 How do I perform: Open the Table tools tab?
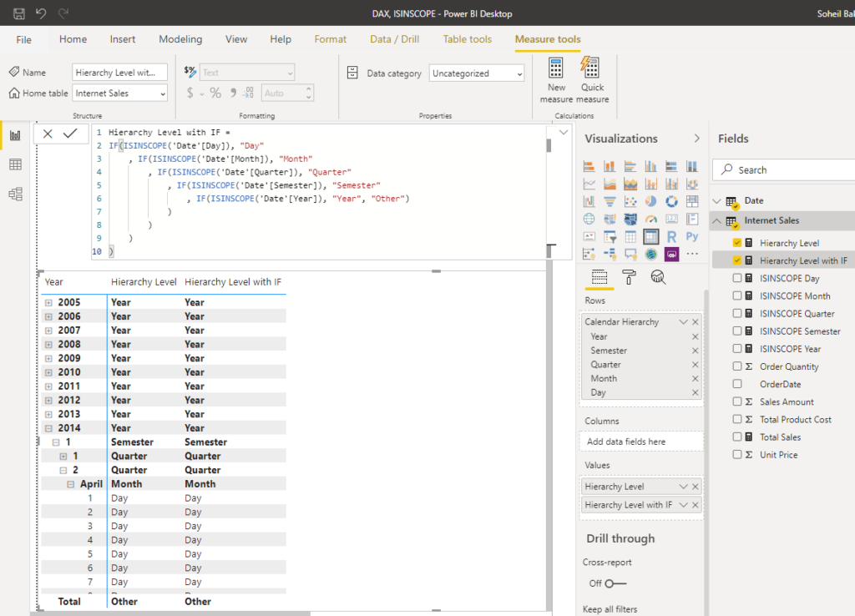(468, 39)
